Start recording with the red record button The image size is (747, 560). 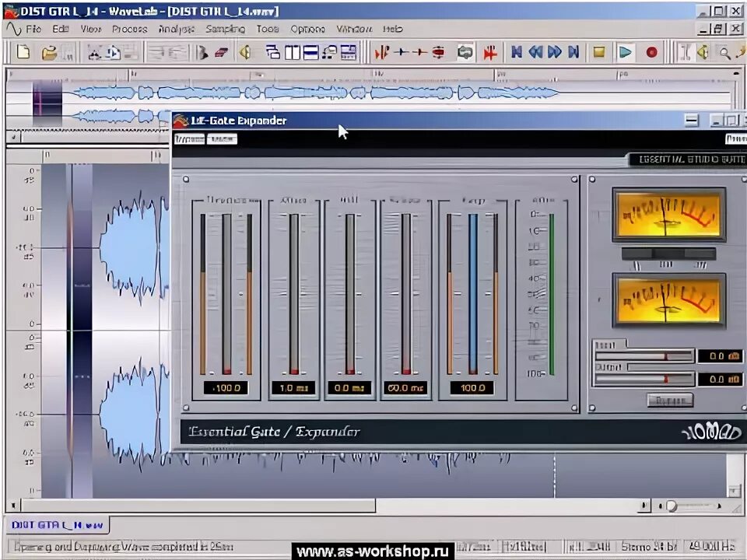(x=651, y=52)
